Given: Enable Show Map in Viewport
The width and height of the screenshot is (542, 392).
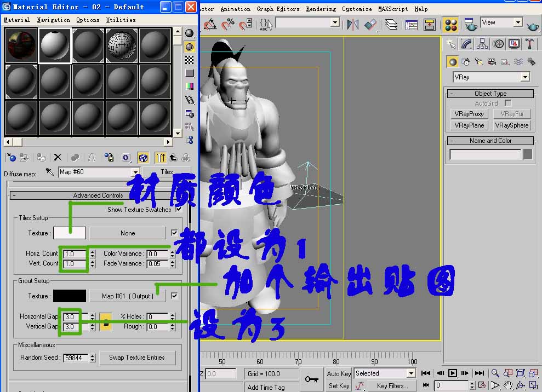Looking at the screenshot, I should coord(143,157).
